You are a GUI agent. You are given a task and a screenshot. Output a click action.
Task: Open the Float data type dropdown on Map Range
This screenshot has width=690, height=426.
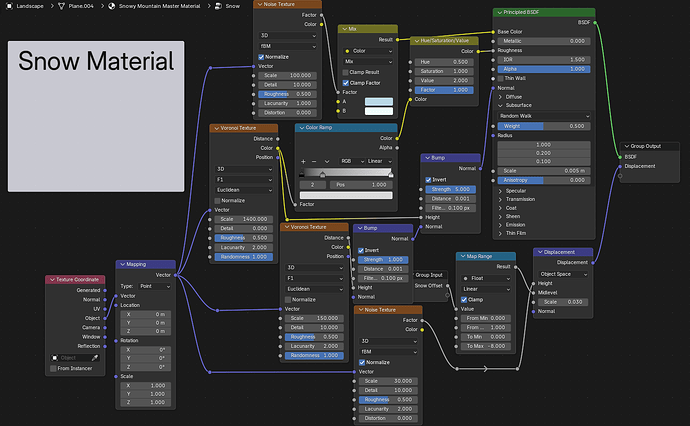pyautogui.click(x=486, y=279)
